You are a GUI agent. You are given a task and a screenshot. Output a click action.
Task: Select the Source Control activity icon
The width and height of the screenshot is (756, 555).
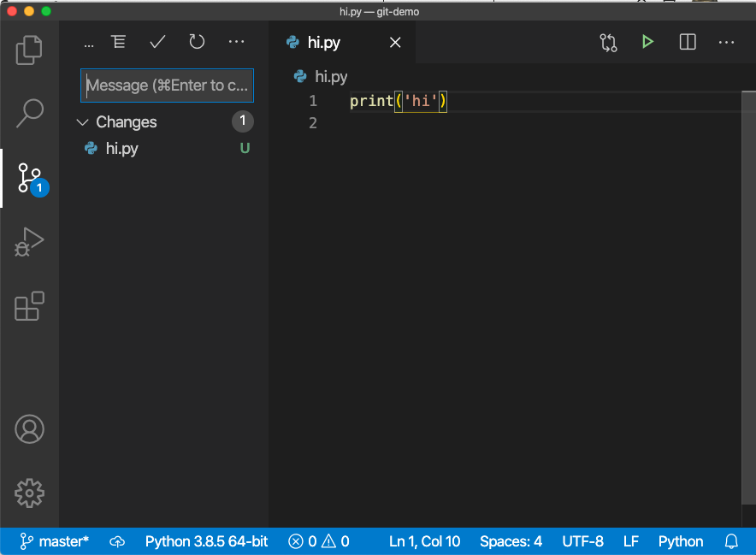click(x=29, y=178)
